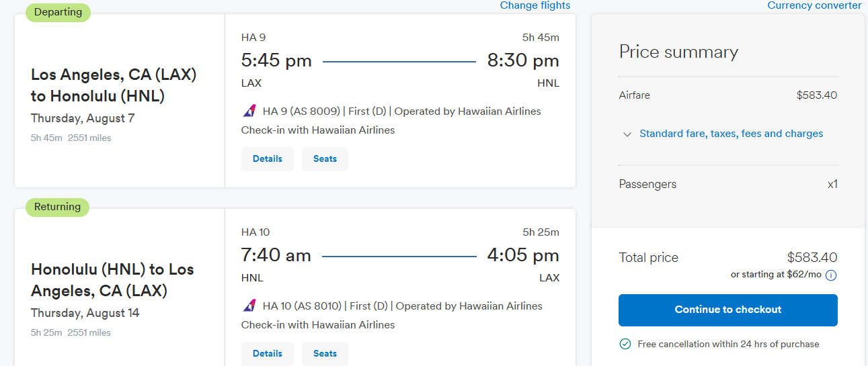Click the 5:45 pm departure time
The width and height of the screenshot is (868, 366).
point(276,61)
